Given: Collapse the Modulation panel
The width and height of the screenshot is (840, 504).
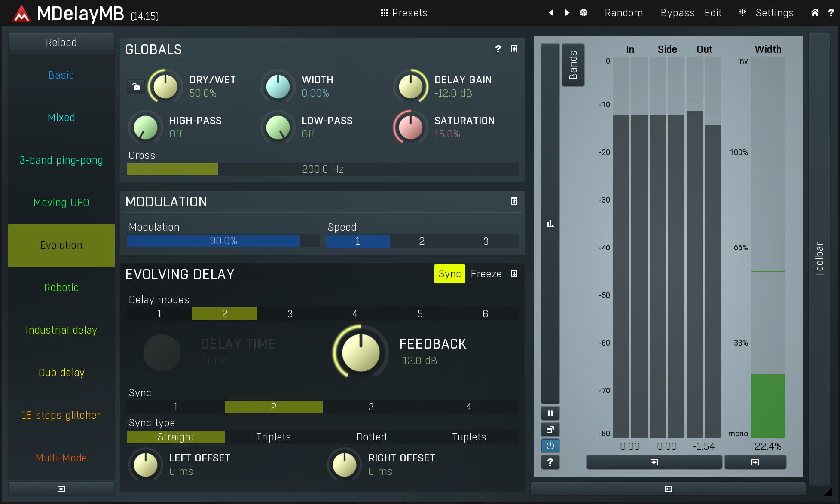Looking at the screenshot, I should tap(514, 201).
